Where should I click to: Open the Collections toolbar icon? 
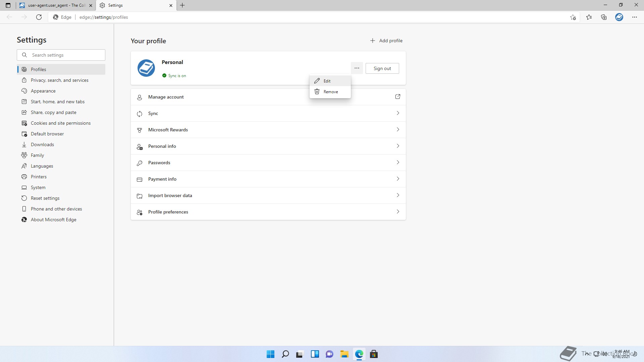click(604, 17)
